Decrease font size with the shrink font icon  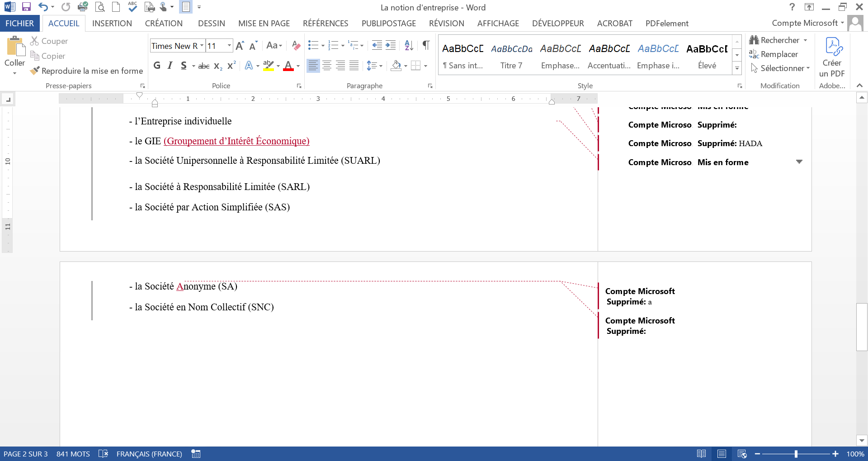click(x=253, y=46)
